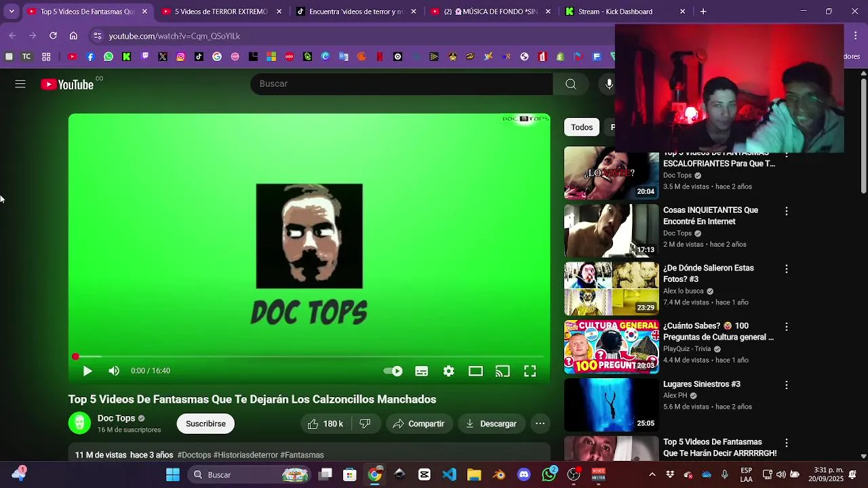Screen dimensions: 868x488
Task: Open more actions three-dot button under video
Action: click(540, 424)
